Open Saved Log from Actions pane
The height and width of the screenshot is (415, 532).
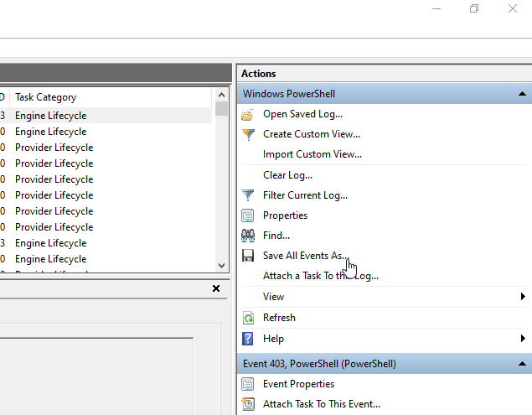click(302, 114)
